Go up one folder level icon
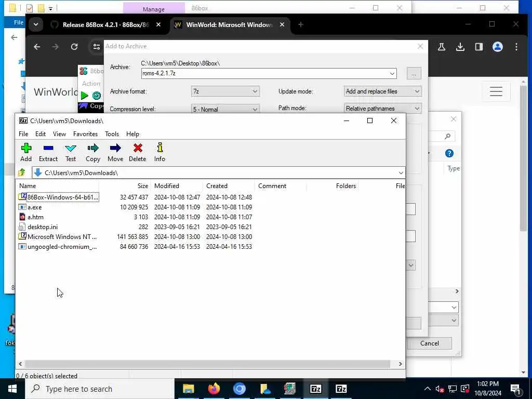The image size is (532, 399). click(x=22, y=172)
